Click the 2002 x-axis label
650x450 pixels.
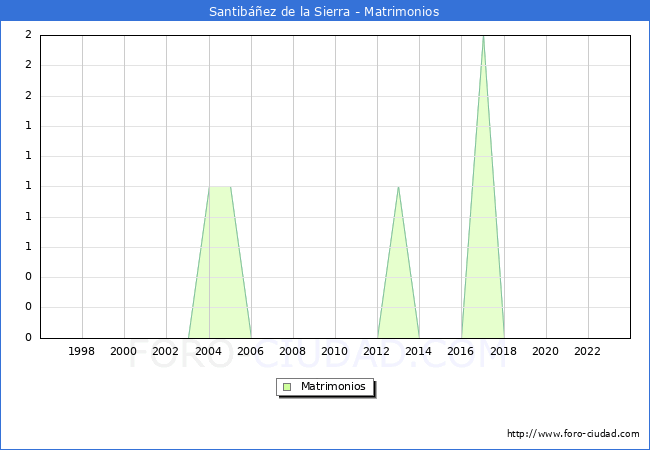(165, 351)
